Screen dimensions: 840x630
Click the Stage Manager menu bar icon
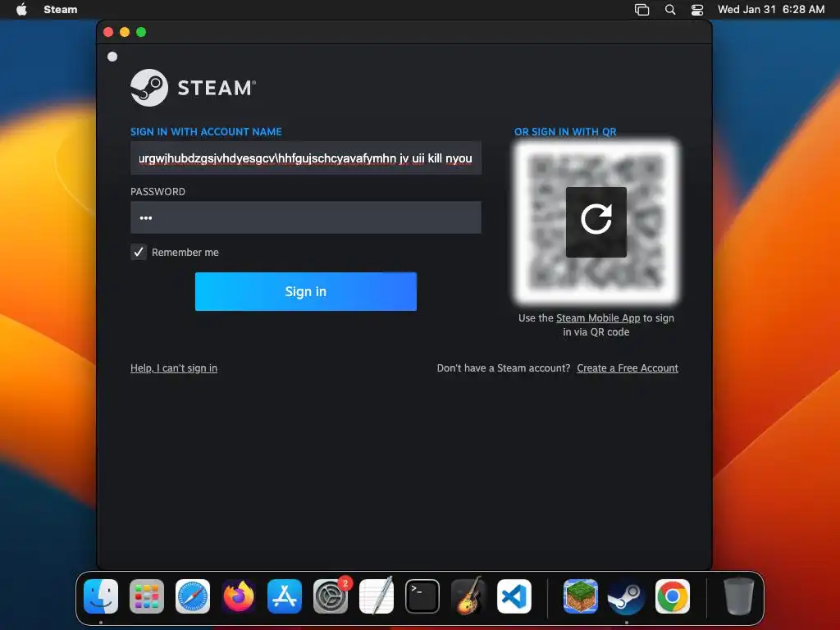coord(641,9)
